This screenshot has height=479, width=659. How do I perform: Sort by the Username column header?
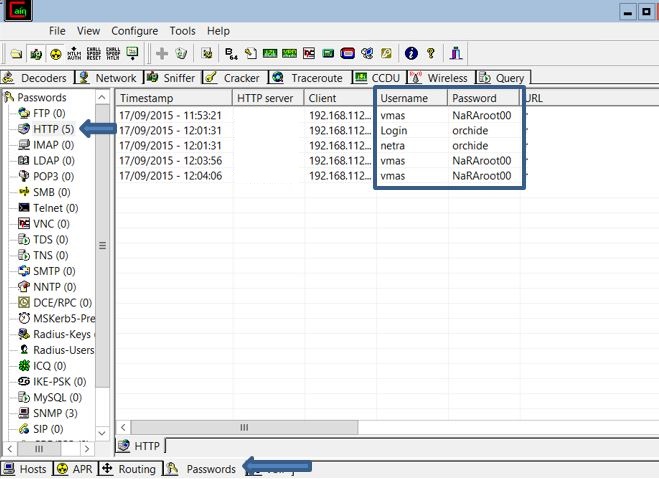(x=404, y=99)
